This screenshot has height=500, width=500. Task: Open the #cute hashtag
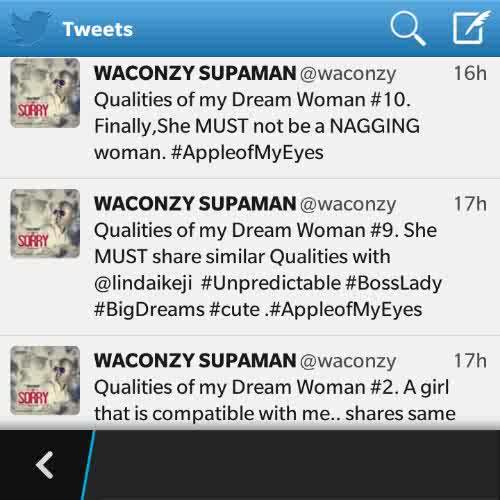[x=234, y=310]
